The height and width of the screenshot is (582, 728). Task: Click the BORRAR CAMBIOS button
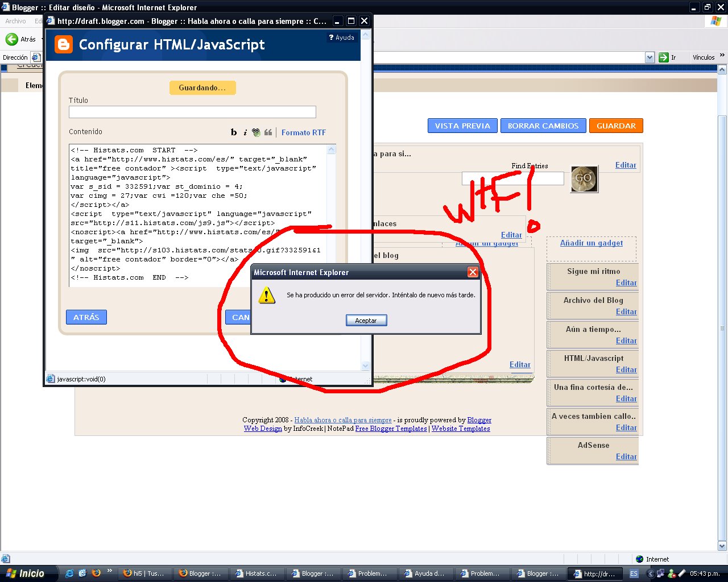coord(543,126)
